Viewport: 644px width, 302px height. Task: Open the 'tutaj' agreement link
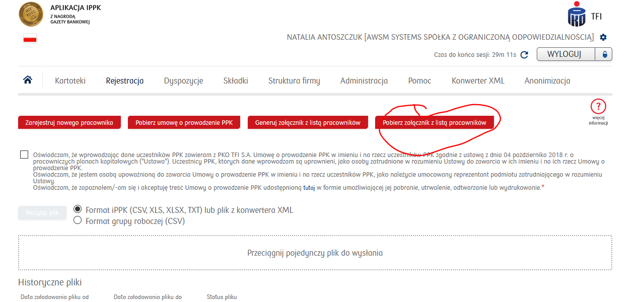[309, 187]
